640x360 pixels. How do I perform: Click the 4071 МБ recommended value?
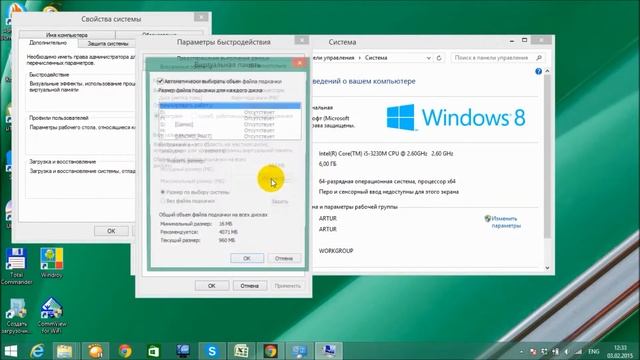(x=228, y=232)
